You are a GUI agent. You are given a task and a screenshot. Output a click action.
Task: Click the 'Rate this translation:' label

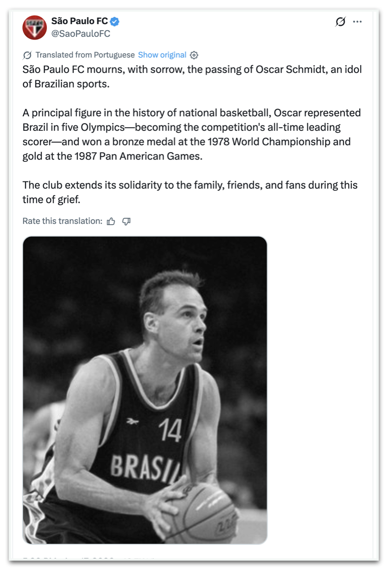[x=62, y=221]
